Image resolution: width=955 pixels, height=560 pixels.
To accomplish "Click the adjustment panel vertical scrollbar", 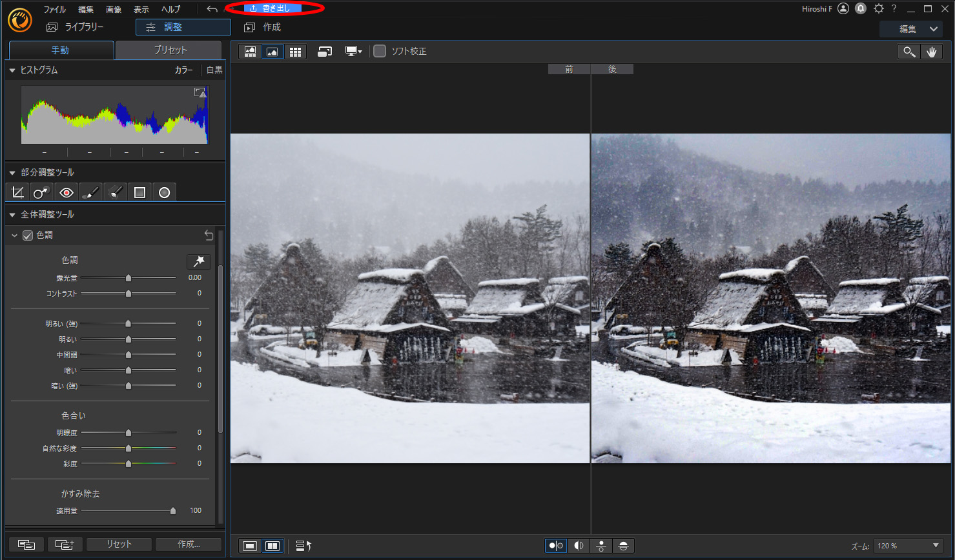I will [220, 348].
